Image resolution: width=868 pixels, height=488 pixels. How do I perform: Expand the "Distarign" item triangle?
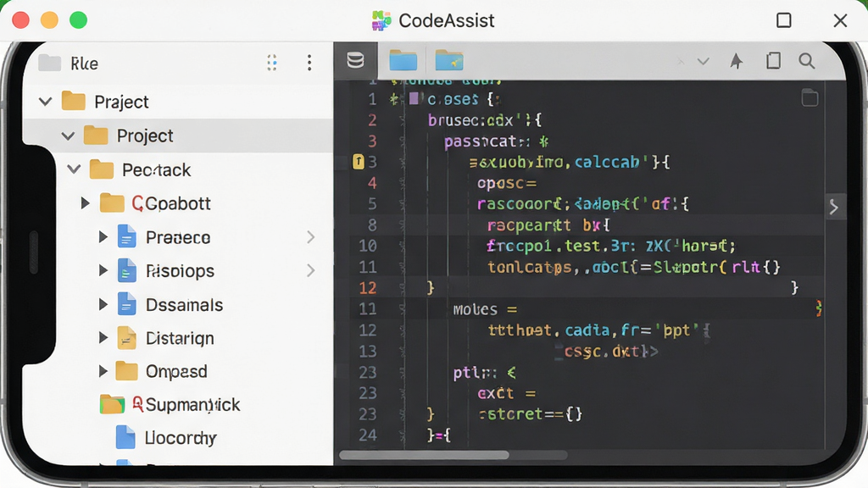click(x=103, y=337)
